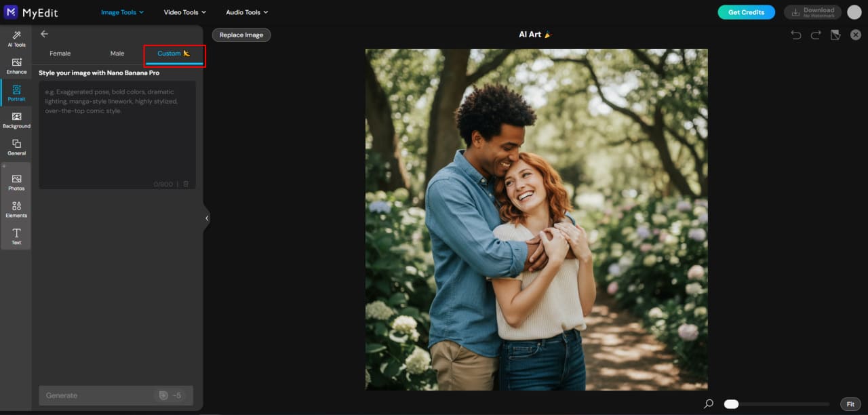The image size is (868, 415).
Task: Click the Get Credits button
Action: 746,12
